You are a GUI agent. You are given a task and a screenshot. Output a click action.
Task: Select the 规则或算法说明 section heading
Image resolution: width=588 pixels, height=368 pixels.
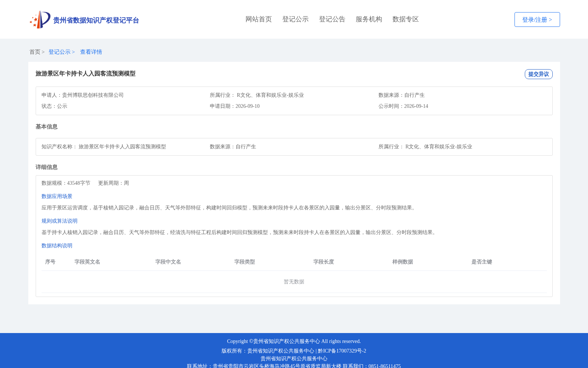[60, 221]
